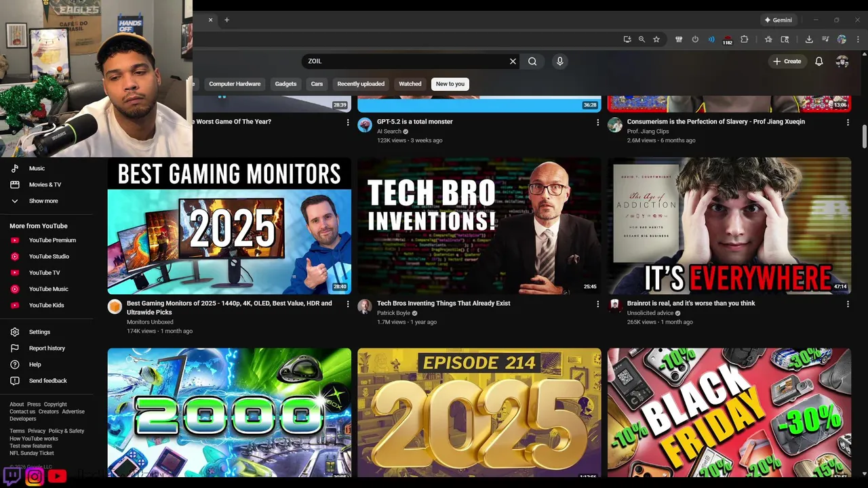This screenshot has width=868, height=488.
Task: Play the Best Gaming Monitors 2025 thumbnail
Action: (x=229, y=226)
